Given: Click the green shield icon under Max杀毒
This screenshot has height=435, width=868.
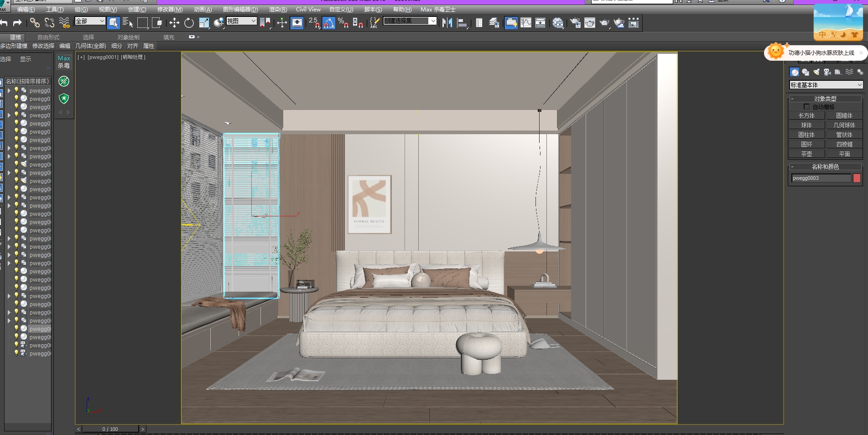Looking at the screenshot, I should pos(64,98).
